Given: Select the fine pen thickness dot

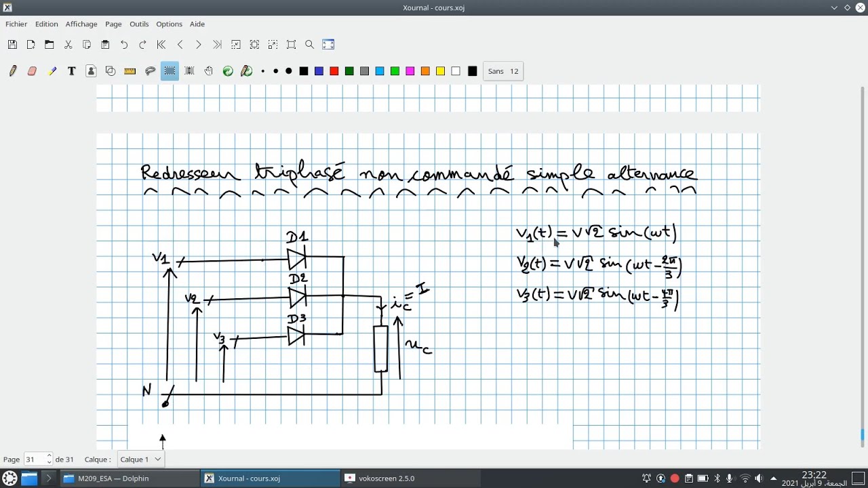Looking at the screenshot, I should coord(263,71).
